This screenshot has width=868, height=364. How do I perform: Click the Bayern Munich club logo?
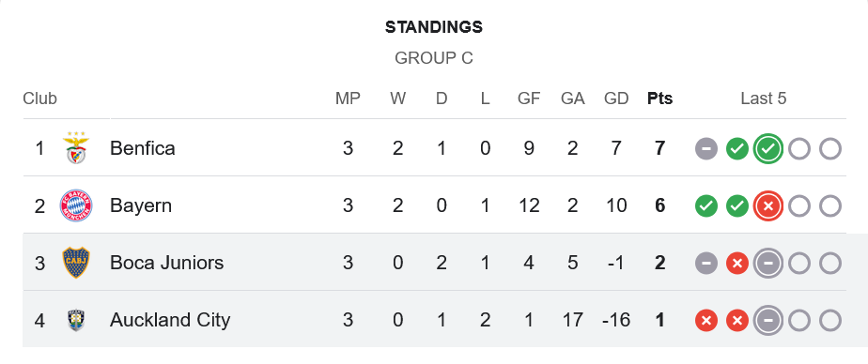tap(76, 205)
